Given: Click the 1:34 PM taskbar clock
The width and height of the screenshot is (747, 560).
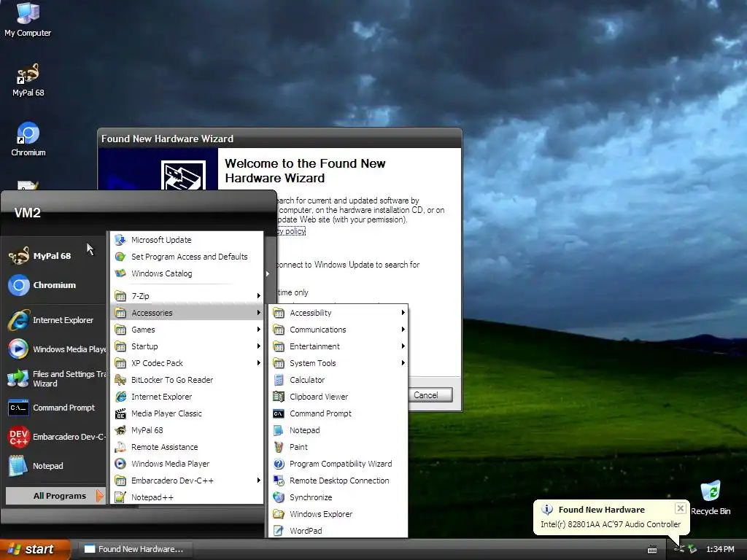Looking at the screenshot, I should coord(720,549).
